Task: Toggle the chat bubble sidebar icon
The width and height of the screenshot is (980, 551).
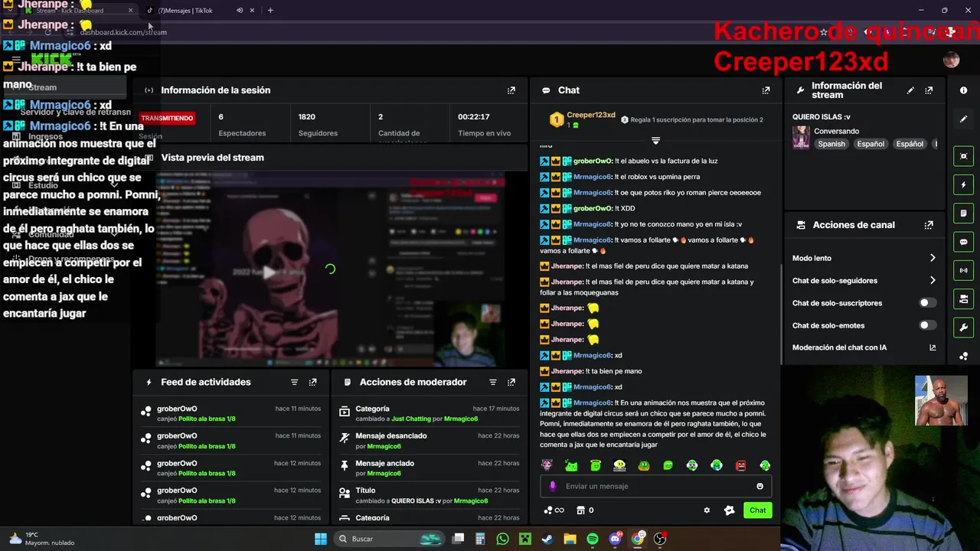Action: click(963, 242)
